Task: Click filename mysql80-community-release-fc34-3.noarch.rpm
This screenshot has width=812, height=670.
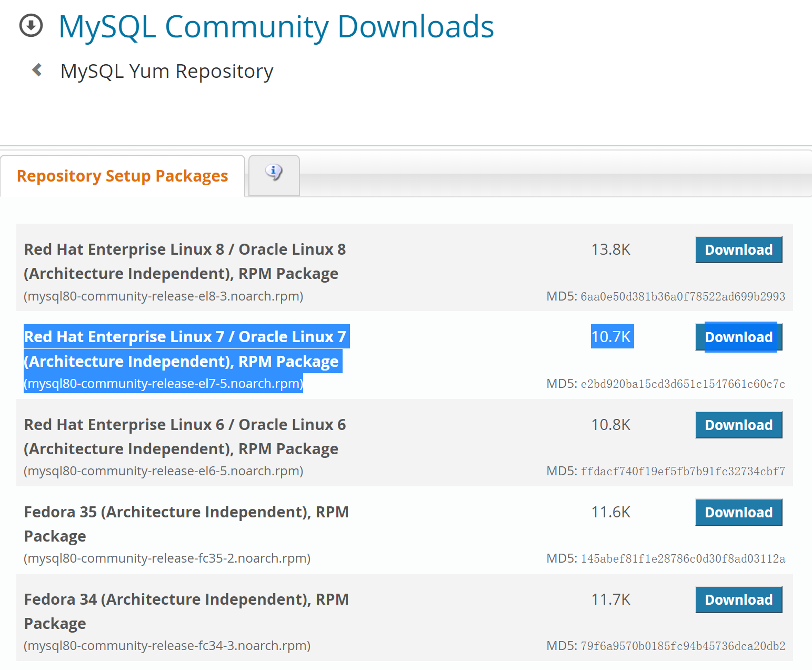Action: coord(167,646)
